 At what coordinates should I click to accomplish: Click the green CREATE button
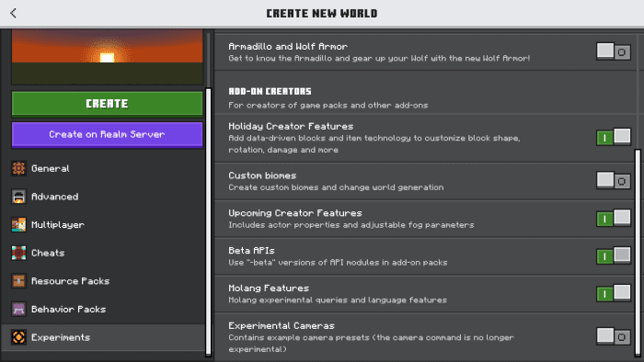pos(107,104)
